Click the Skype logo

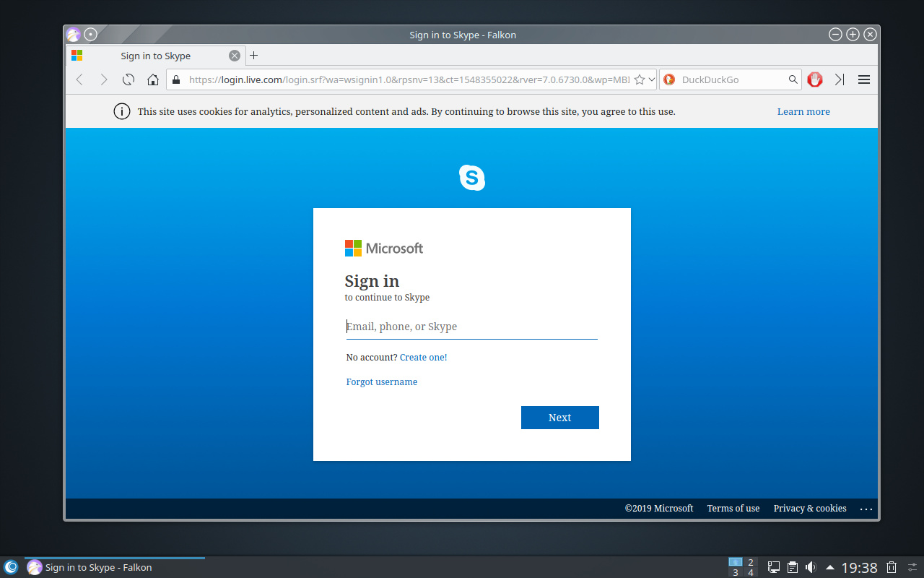click(472, 178)
